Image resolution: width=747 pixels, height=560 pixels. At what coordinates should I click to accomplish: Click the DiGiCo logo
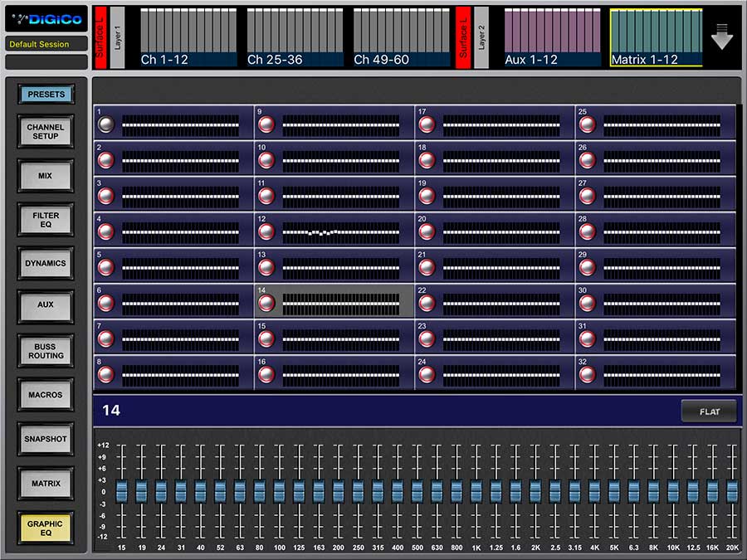coord(46,19)
